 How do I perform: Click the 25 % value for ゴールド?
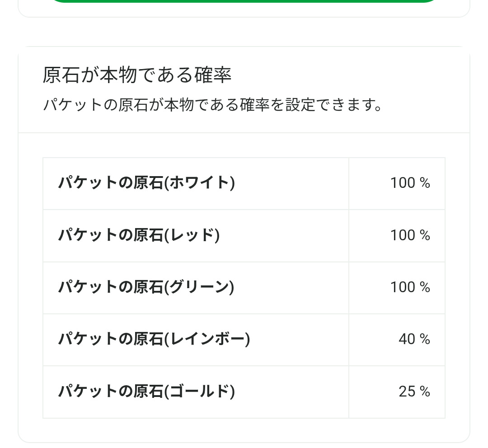click(414, 392)
